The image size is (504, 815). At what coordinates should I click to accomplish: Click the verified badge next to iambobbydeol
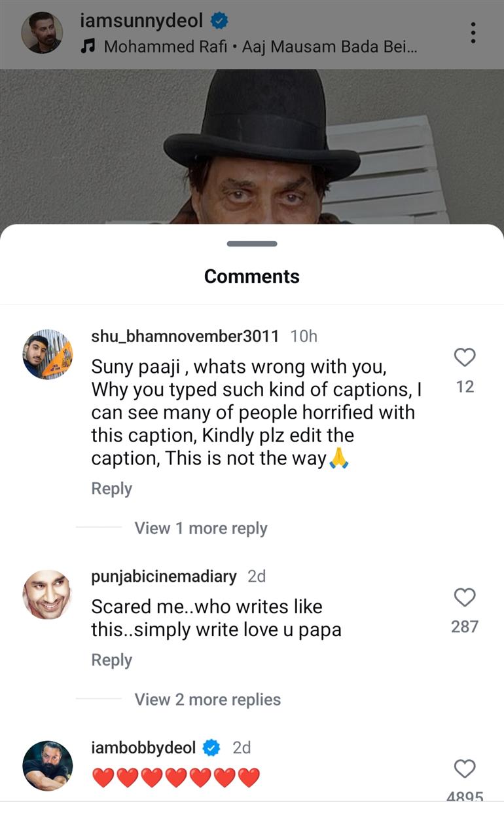click(x=211, y=747)
